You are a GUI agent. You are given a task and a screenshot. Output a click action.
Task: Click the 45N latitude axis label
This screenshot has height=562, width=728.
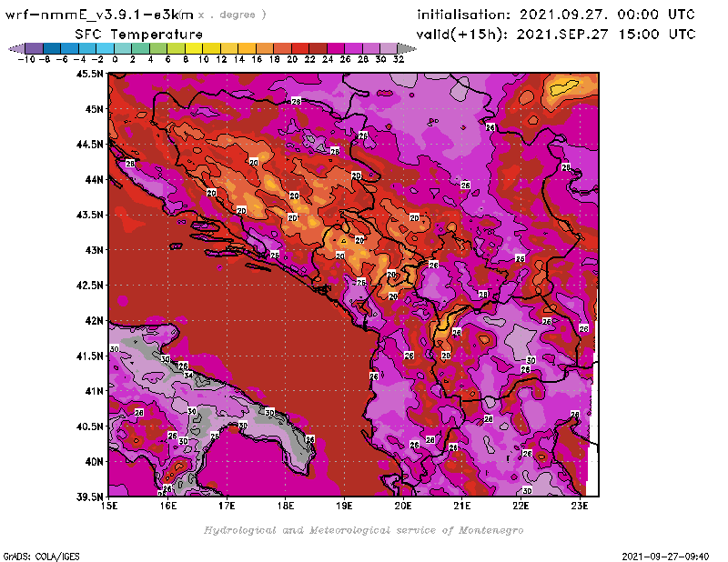[94, 108]
